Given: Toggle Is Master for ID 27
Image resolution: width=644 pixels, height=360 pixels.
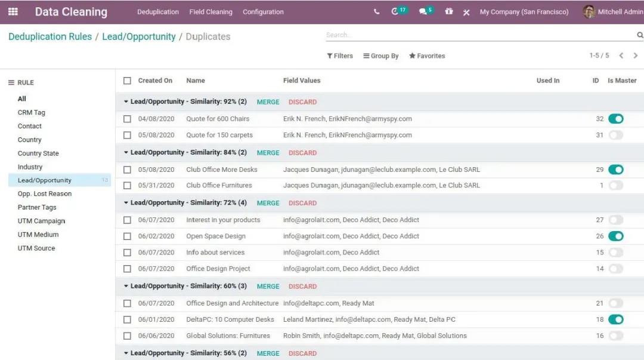Looking at the screenshot, I should (x=615, y=220).
